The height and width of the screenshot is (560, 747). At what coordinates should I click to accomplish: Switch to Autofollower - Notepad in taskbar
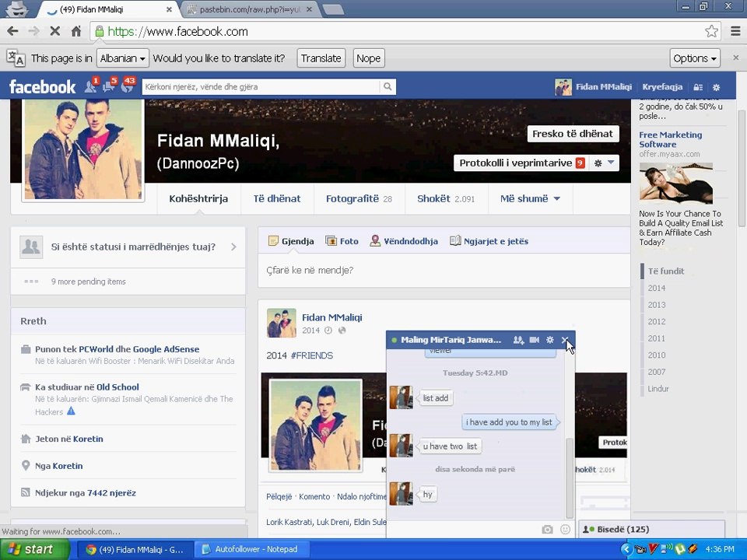[251, 549]
